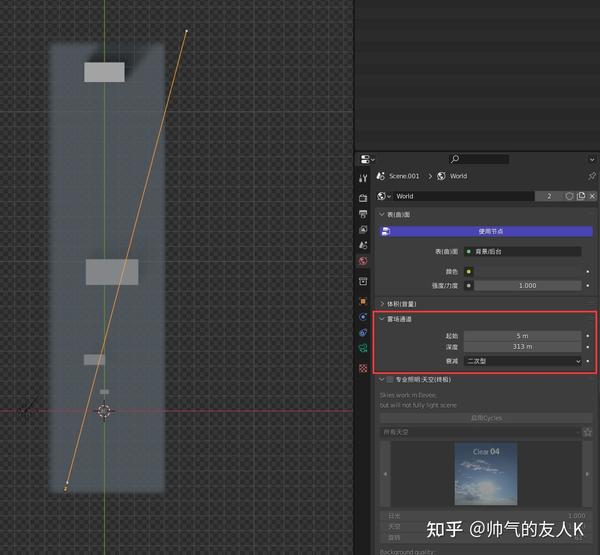The image size is (600, 555).
Task: Open the Output properties tab
Action: [x=363, y=214]
